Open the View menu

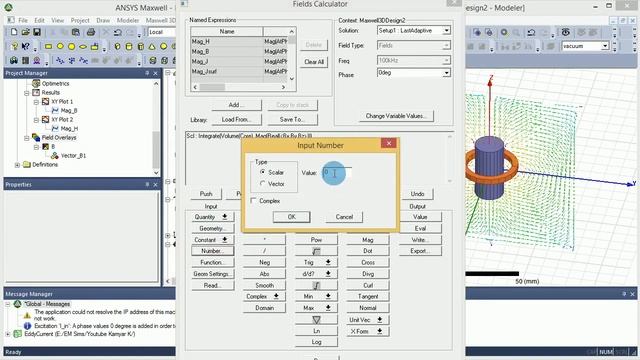coord(58,20)
